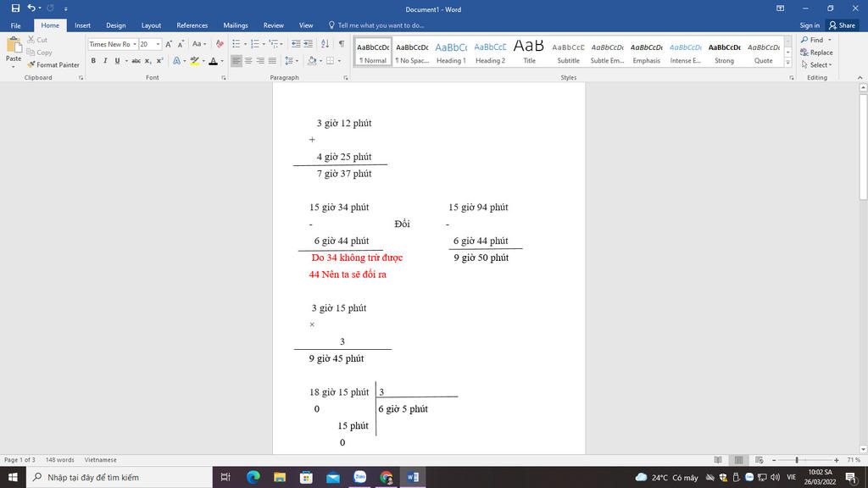This screenshot has height=488, width=868.
Task: Toggle italic formatting
Action: point(105,61)
